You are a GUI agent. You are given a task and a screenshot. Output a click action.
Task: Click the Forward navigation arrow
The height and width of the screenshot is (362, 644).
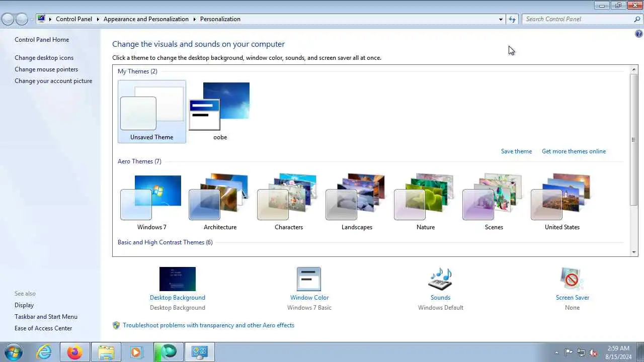click(22, 19)
